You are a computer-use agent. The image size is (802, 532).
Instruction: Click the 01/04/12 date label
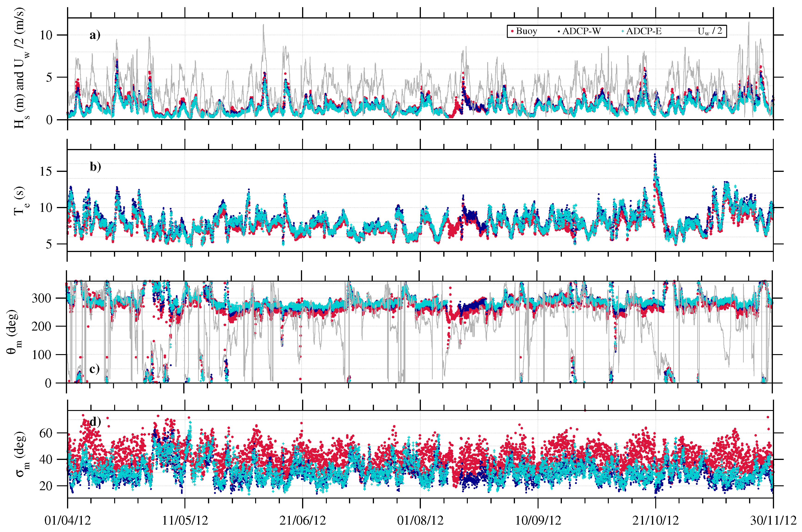pos(67,520)
